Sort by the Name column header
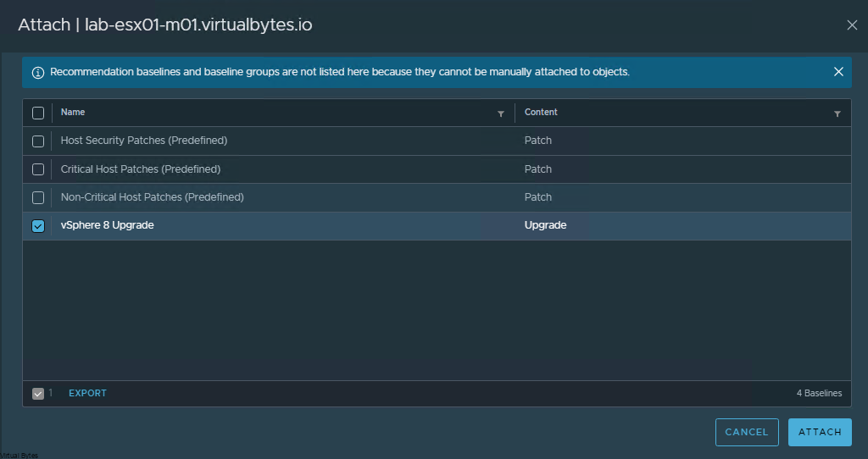Viewport: 868px width, 459px height. point(73,113)
